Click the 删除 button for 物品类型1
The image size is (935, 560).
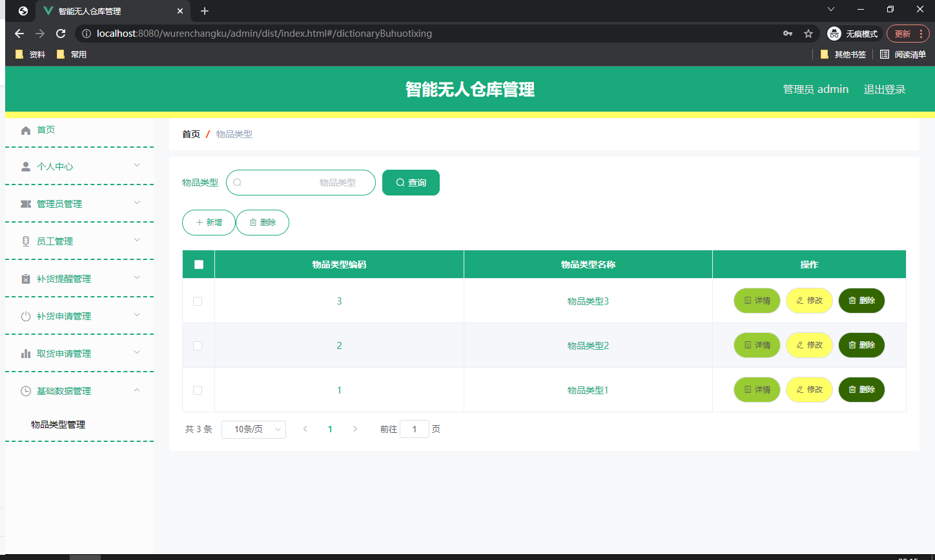(861, 390)
